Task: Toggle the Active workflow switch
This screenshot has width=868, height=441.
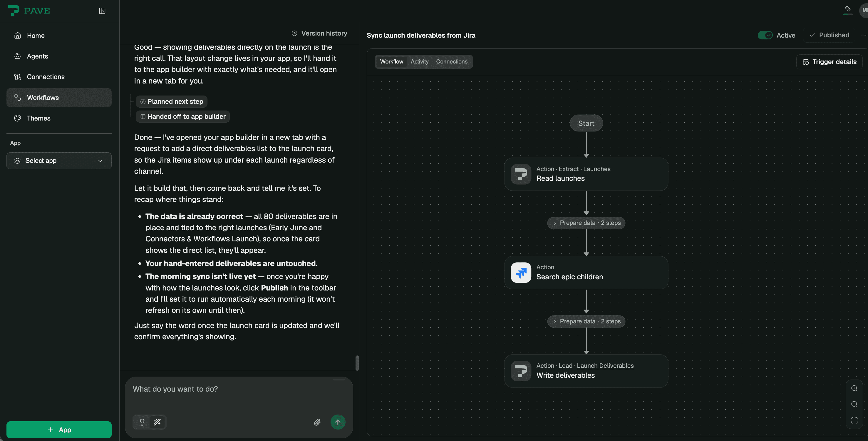Action: pyautogui.click(x=765, y=35)
